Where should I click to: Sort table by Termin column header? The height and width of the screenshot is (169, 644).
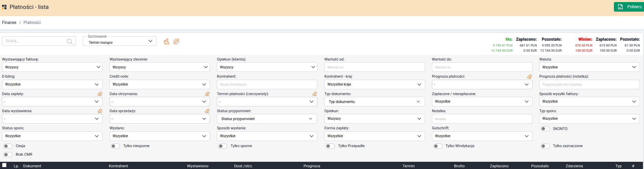pyautogui.click(x=408, y=166)
